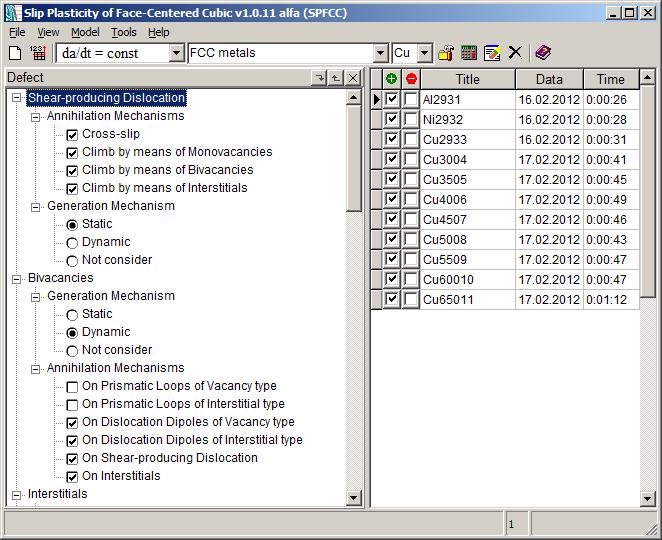Viewport: 662px width, 540px height.
Task: Toggle Climb by means of Interstitials
Action: point(72,189)
